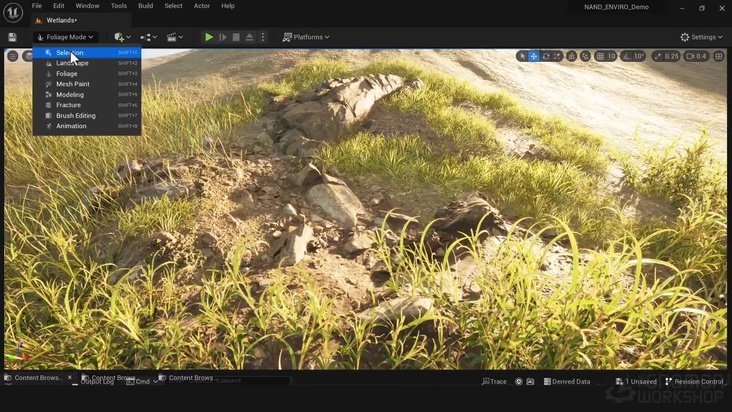Screen dimensions: 732x412
Task: Click the Unreal Engine logo icon
Action: pyautogui.click(x=13, y=12)
